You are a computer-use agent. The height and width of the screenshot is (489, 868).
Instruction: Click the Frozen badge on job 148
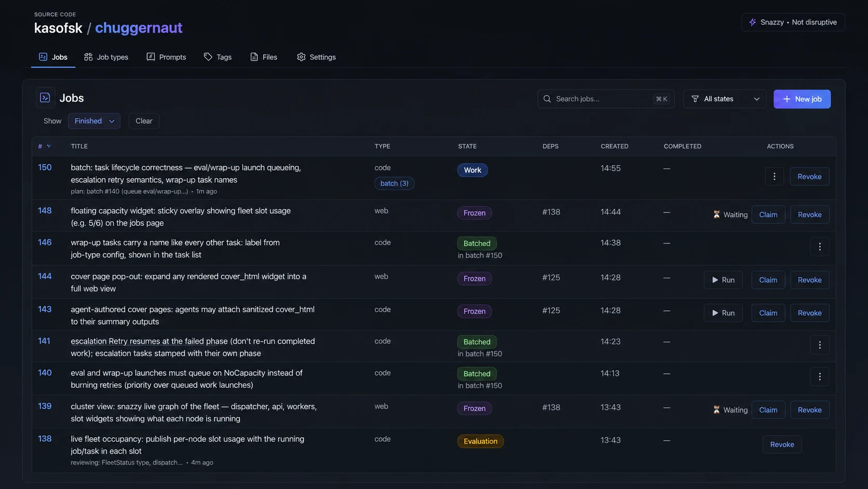pyautogui.click(x=474, y=213)
